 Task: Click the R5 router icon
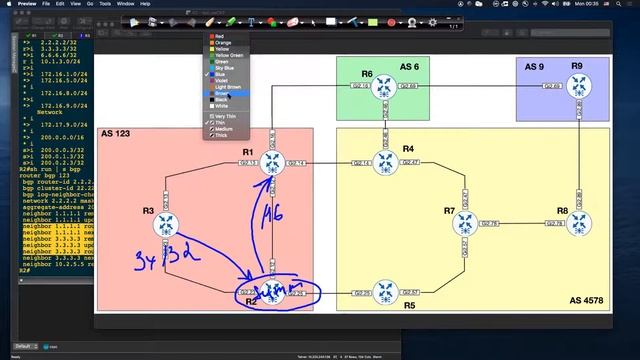tap(385, 292)
